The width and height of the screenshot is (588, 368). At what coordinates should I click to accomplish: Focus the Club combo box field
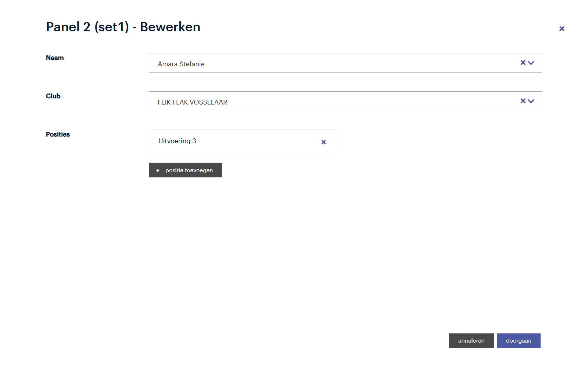[x=331, y=102]
